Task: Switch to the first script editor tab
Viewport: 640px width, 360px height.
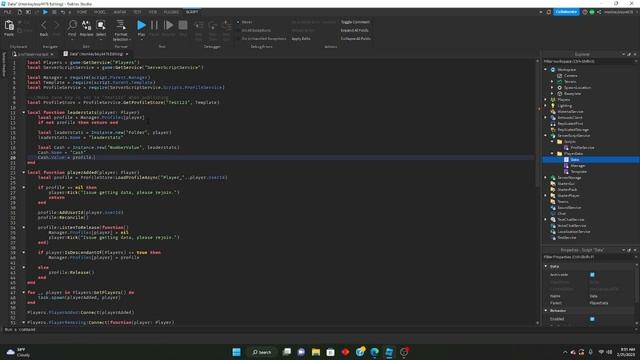Action: [33, 54]
